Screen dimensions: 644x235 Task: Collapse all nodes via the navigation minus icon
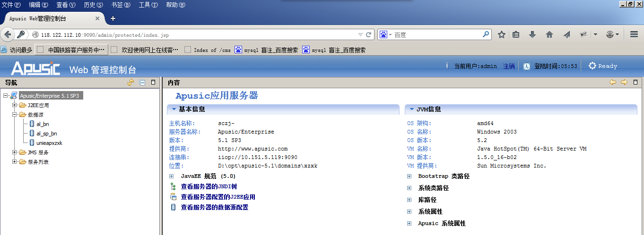pyautogui.click(x=142, y=83)
